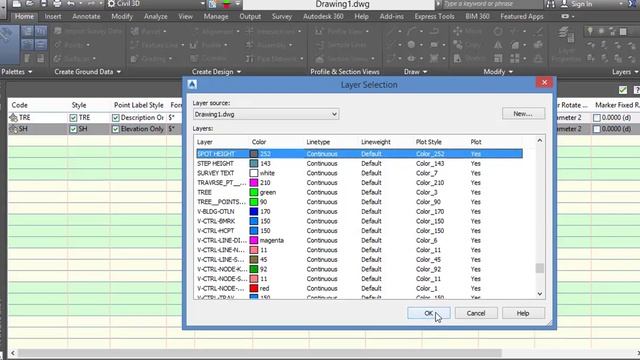Confirm layer selection with OK
Image resolution: width=640 pixels, height=360 pixels.
tap(429, 313)
